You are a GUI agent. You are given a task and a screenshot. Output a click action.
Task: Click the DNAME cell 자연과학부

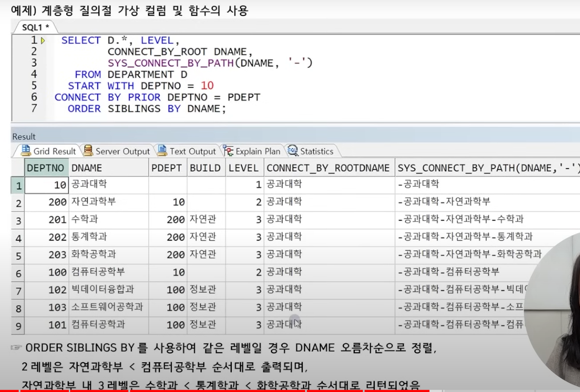click(x=109, y=202)
